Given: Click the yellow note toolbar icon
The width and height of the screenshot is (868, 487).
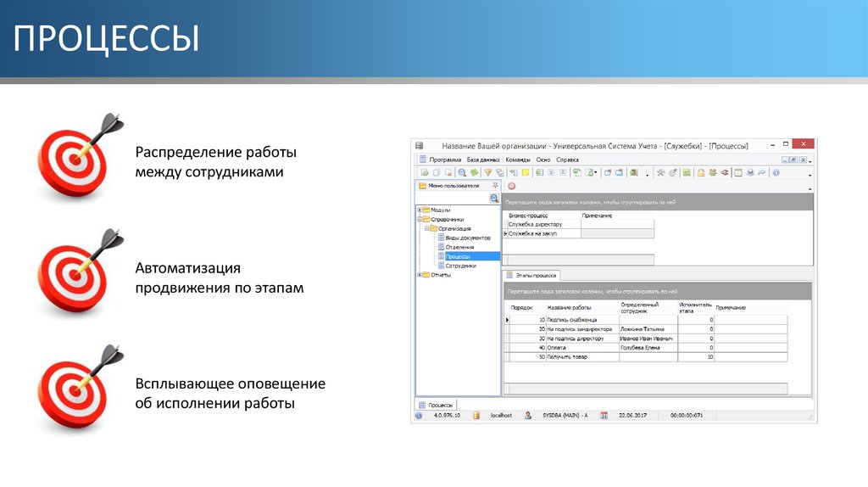Looking at the screenshot, I should [x=526, y=172].
